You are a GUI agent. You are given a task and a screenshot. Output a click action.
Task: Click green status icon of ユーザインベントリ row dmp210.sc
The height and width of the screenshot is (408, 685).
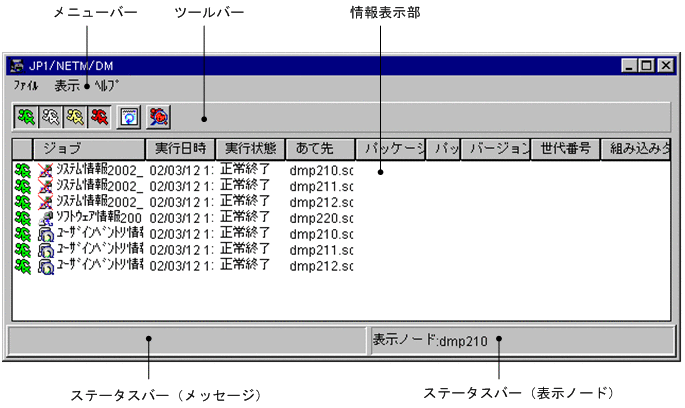tap(23, 234)
